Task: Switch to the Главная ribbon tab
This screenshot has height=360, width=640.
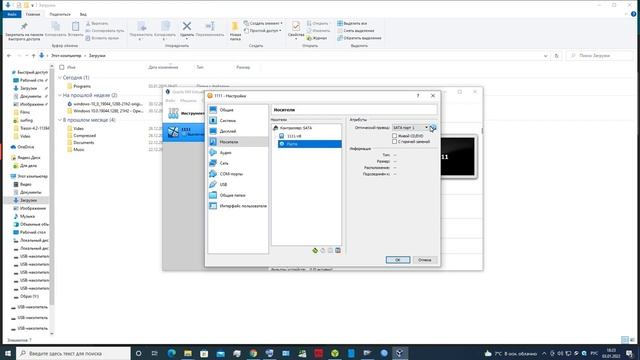Action: (x=33, y=14)
